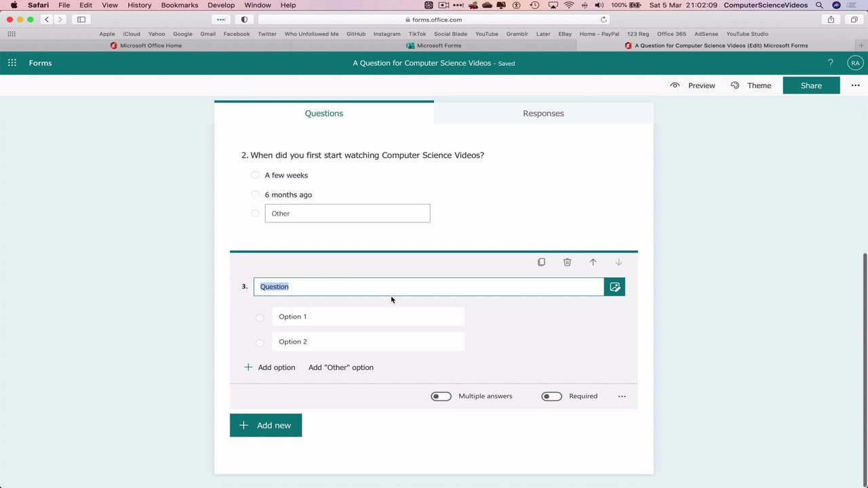Delete question 3 using trash icon
Image resolution: width=868 pixels, height=488 pixels.
point(567,262)
